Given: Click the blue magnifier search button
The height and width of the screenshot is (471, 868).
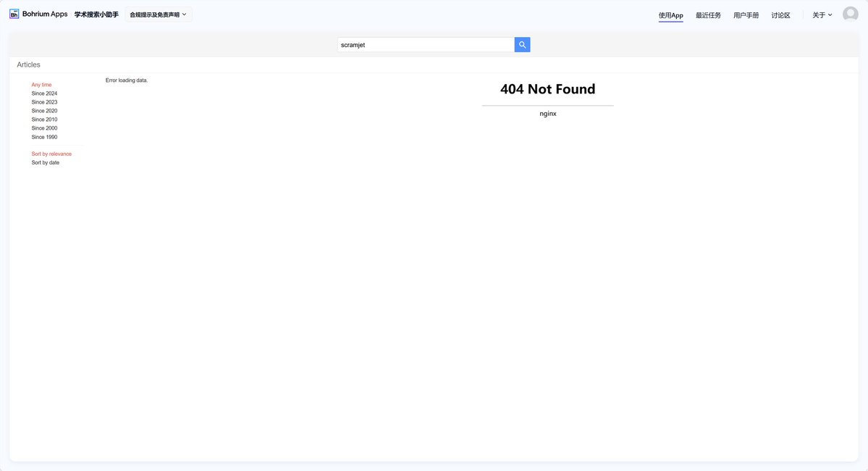Looking at the screenshot, I should point(522,45).
